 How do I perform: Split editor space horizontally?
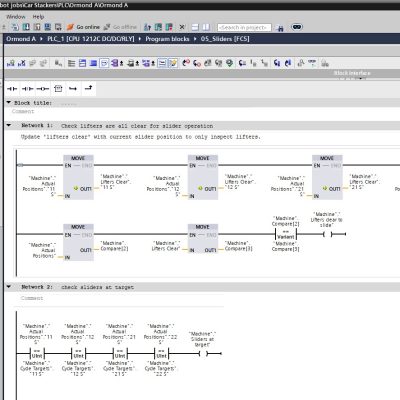point(196,27)
